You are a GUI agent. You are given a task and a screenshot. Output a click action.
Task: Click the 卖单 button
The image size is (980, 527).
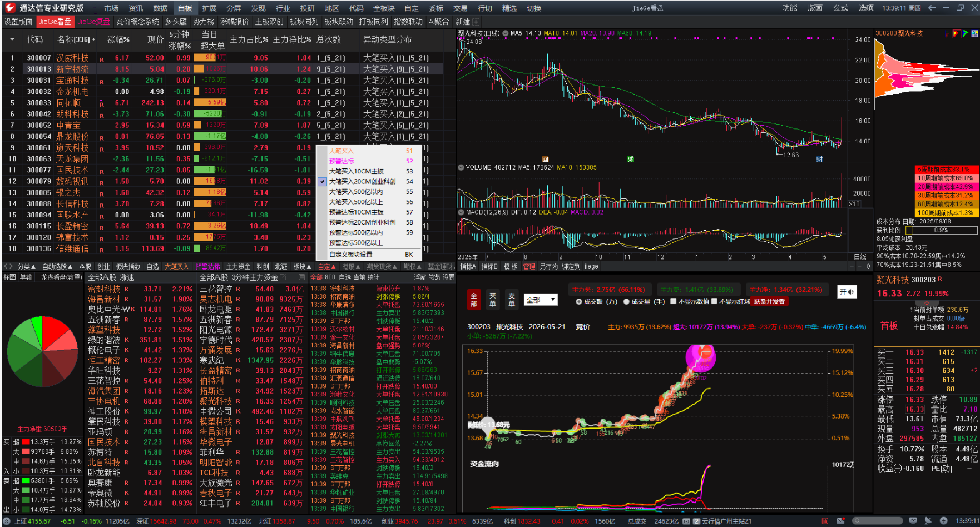pyautogui.click(x=512, y=299)
